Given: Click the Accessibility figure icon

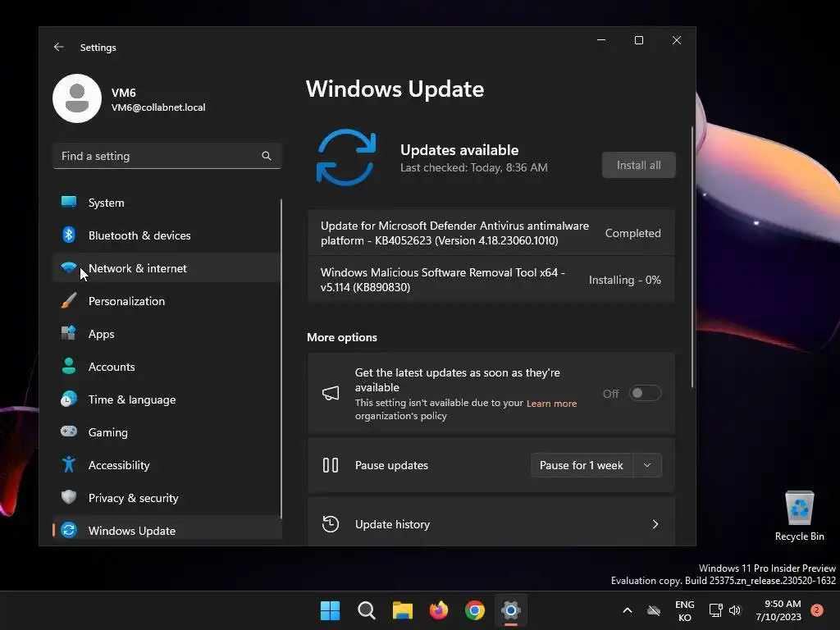Looking at the screenshot, I should [69, 464].
